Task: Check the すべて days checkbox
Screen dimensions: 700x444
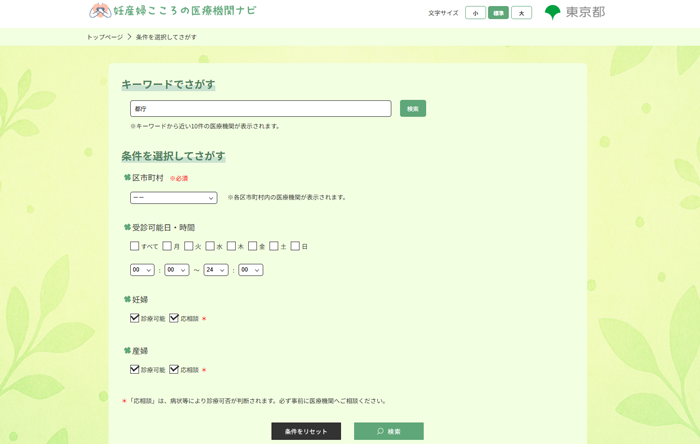Action: [134, 246]
